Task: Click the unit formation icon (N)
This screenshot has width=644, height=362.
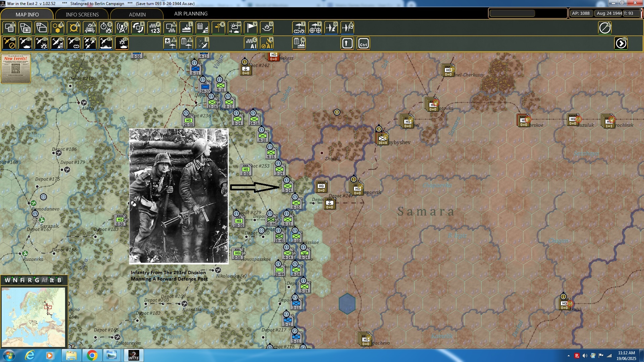Action: point(170,28)
